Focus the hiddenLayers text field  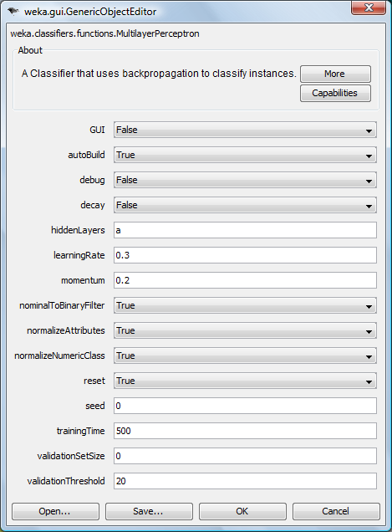(x=245, y=230)
